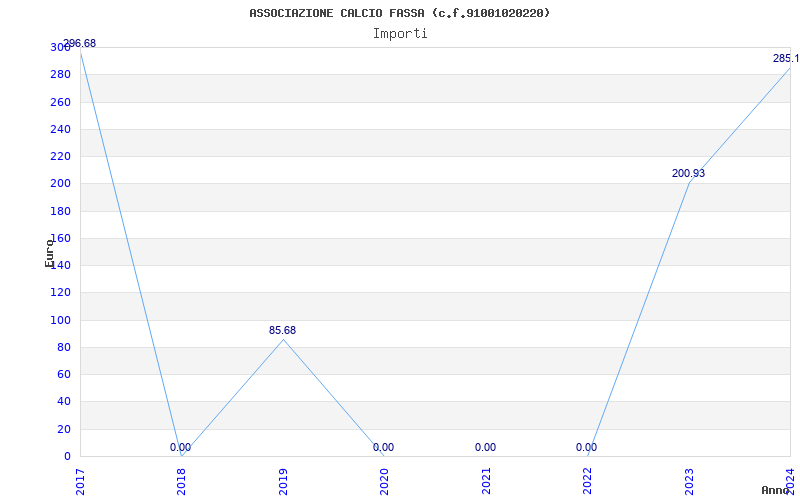The height and width of the screenshot is (500, 800).
Task: Click the 2021 x-axis label
Action: coord(486,482)
